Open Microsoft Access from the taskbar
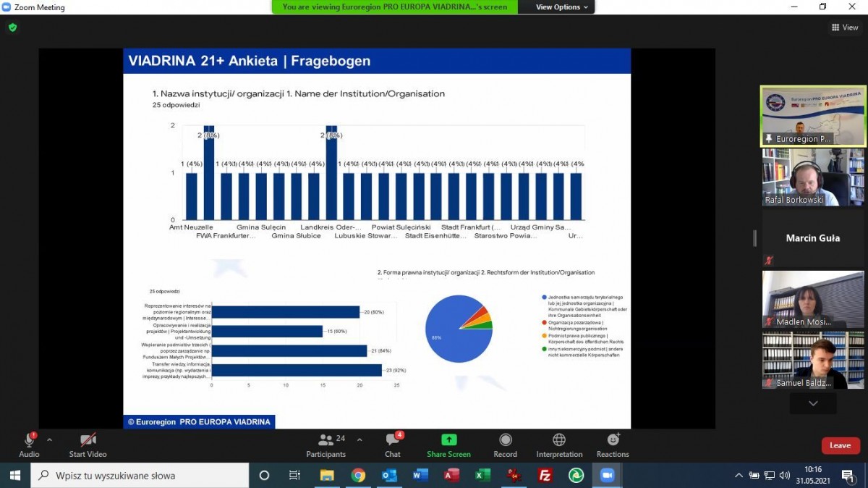This screenshot has height=488, width=868. point(452,476)
